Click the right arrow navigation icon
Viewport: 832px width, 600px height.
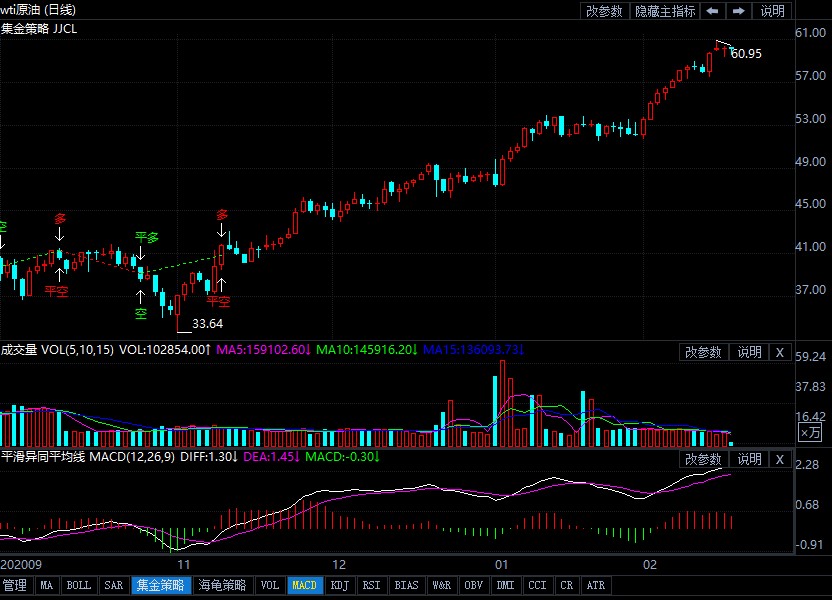(738, 11)
